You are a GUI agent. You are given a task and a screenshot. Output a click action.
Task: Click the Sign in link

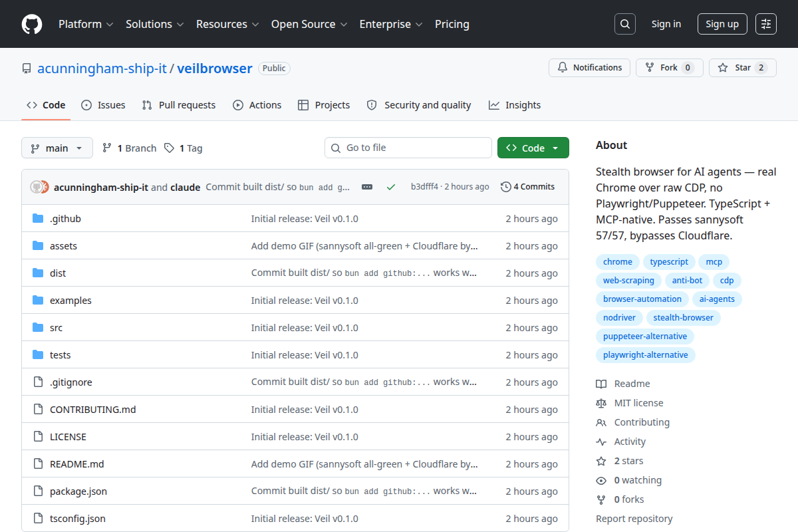tap(666, 24)
